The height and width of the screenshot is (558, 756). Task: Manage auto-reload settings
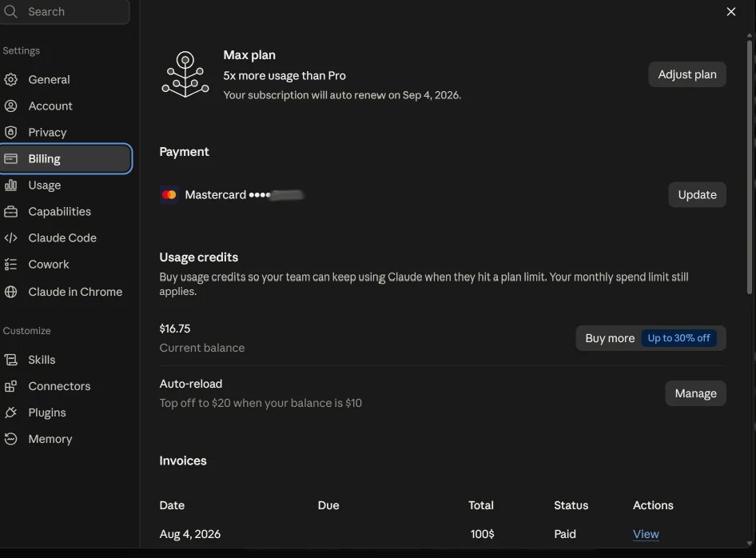(x=696, y=393)
